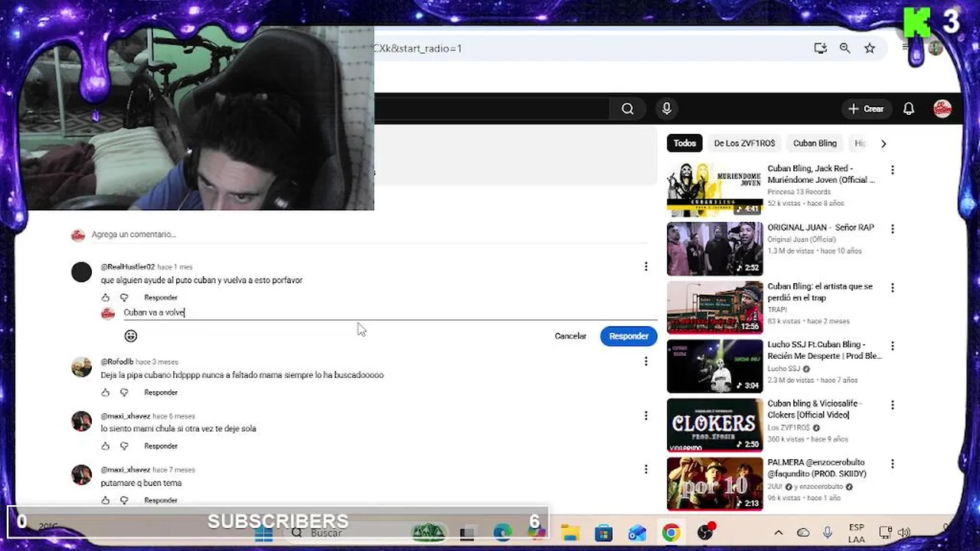The width and height of the screenshot is (980, 551).
Task: Like the 'lo siento mami chula' comment
Action: (x=106, y=446)
